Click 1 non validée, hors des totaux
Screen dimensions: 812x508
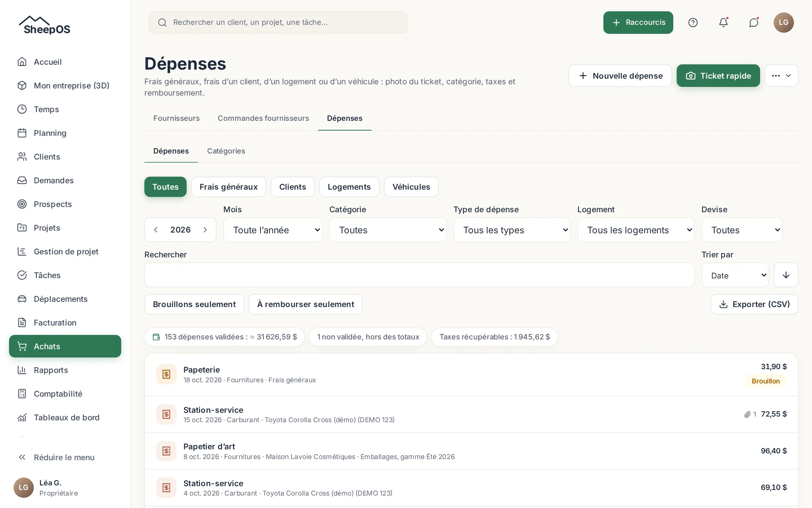pos(368,337)
